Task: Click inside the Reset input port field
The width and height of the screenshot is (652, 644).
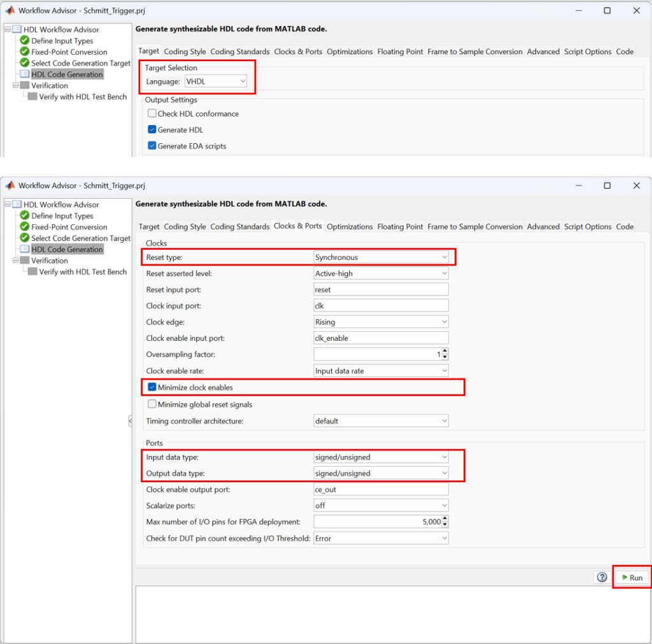Action: pos(381,289)
